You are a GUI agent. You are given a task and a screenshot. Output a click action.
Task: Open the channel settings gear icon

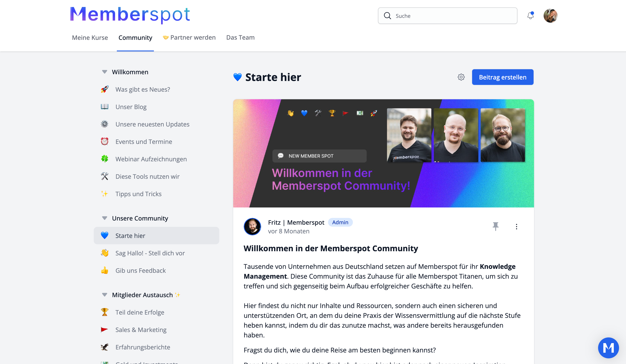[461, 77]
